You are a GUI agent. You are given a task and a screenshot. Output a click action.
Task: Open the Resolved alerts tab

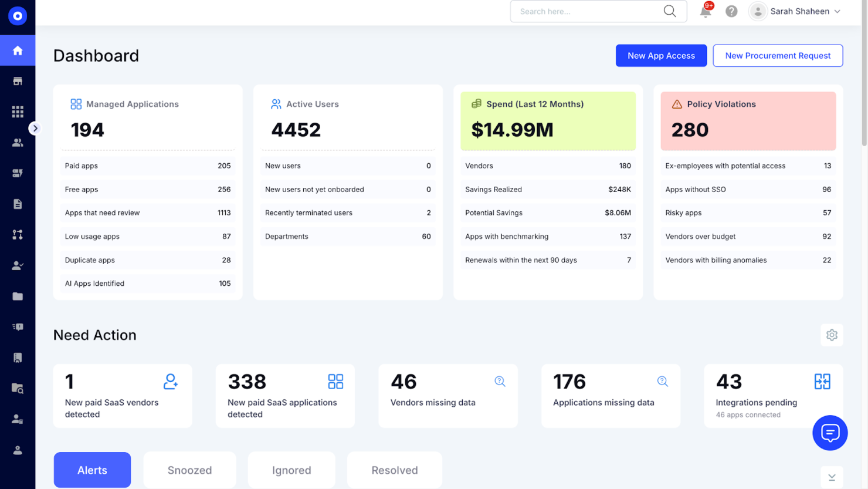394,470
